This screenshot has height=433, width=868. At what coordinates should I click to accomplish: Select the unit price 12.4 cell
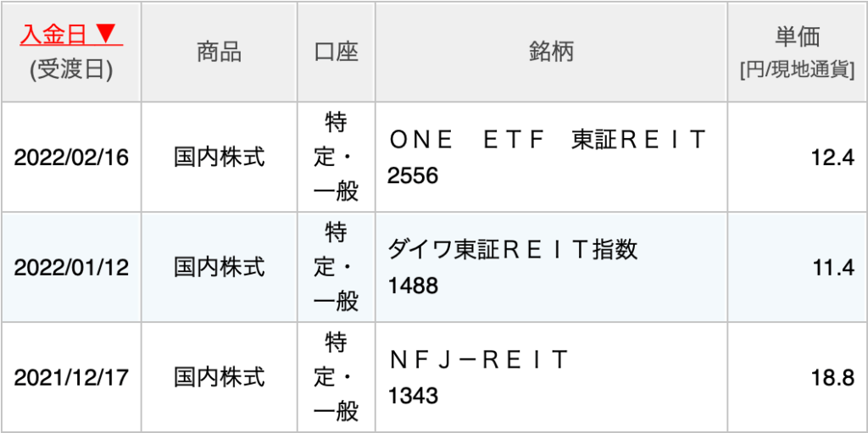pos(797,158)
